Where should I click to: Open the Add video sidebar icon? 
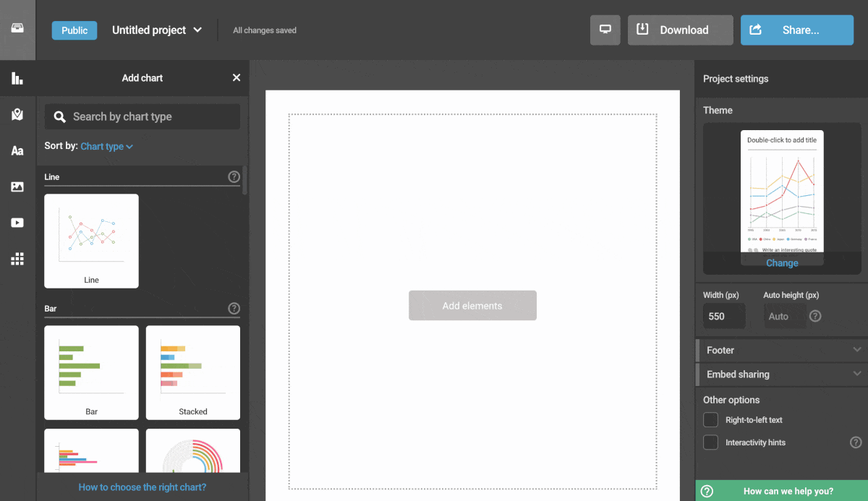click(x=17, y=223)
